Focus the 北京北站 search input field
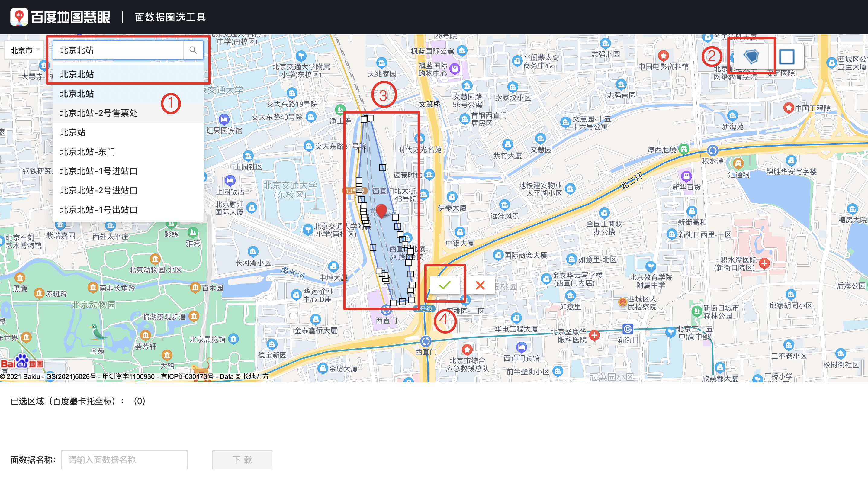Viewport: 868px width, 487px height. tap(118, 50)
